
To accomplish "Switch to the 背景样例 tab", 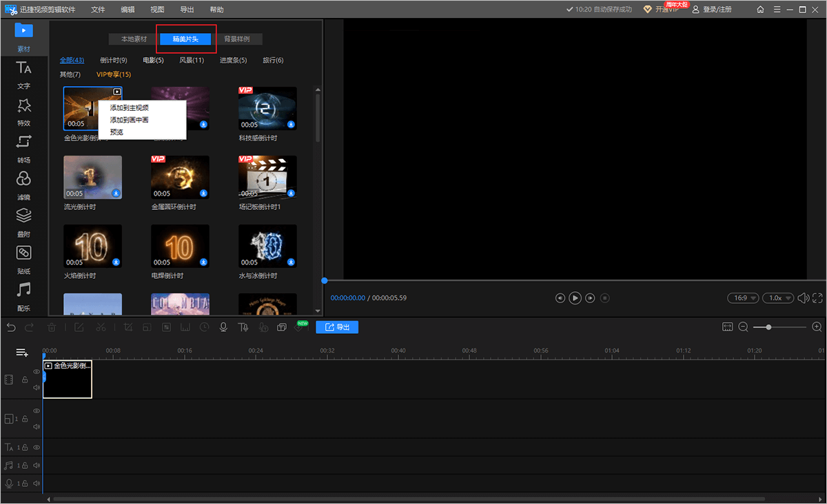I will [x=236, y=39].
